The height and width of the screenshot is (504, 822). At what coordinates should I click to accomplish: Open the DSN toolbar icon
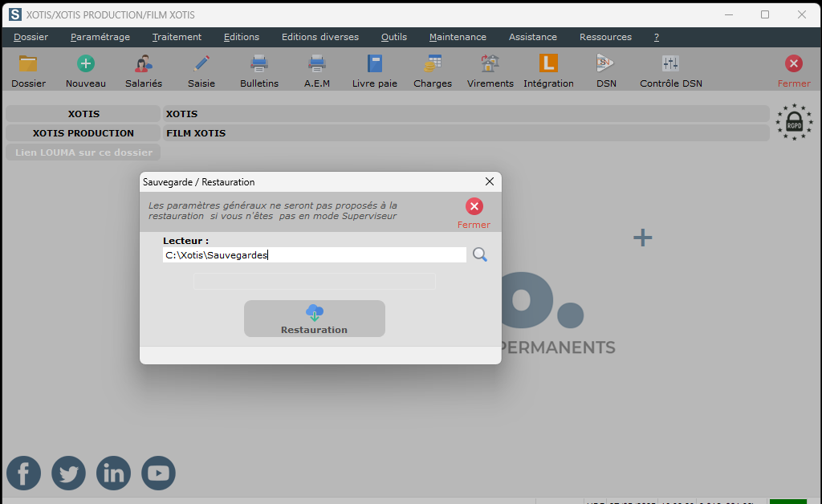606,71
